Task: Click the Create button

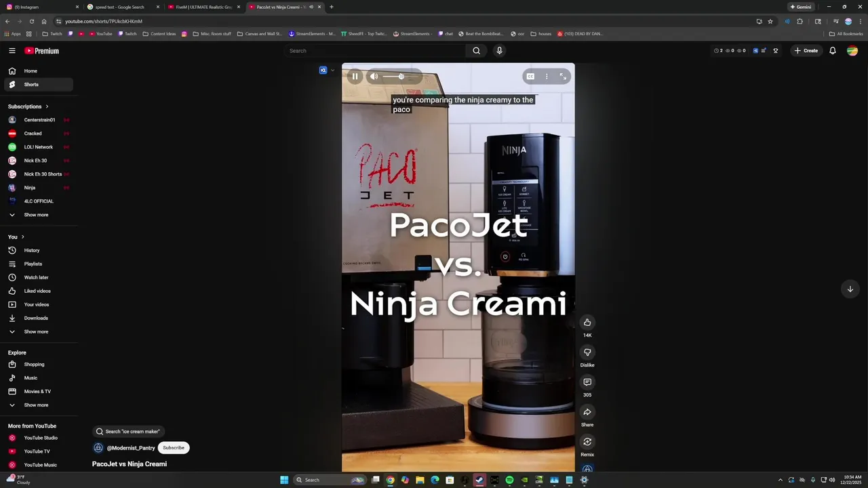Action: [806, 51]
